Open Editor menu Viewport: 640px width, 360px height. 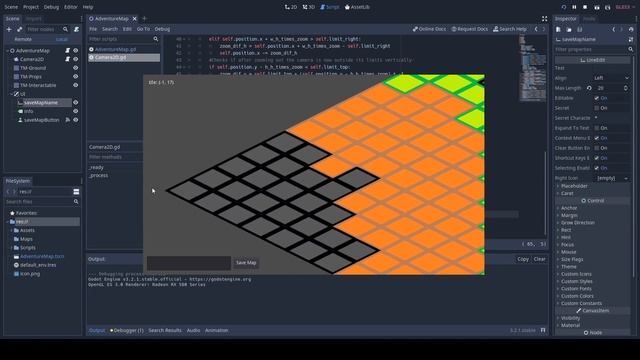point(71,7)
